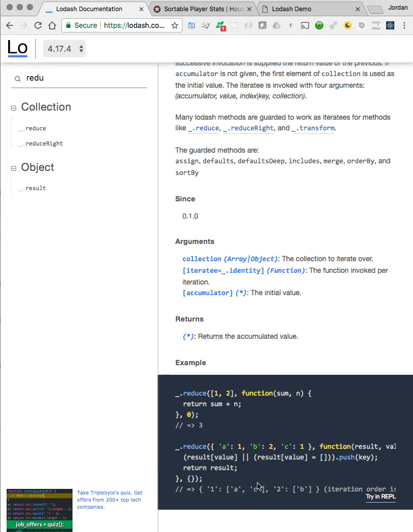Click the gray notes-page extension icon
The width and height of the screenshot is (413, 532).
234,25
